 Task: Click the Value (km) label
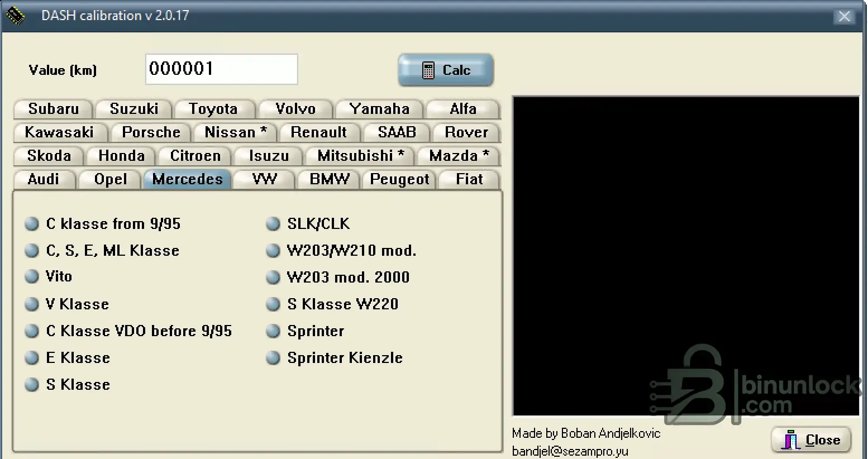point(63,70)
